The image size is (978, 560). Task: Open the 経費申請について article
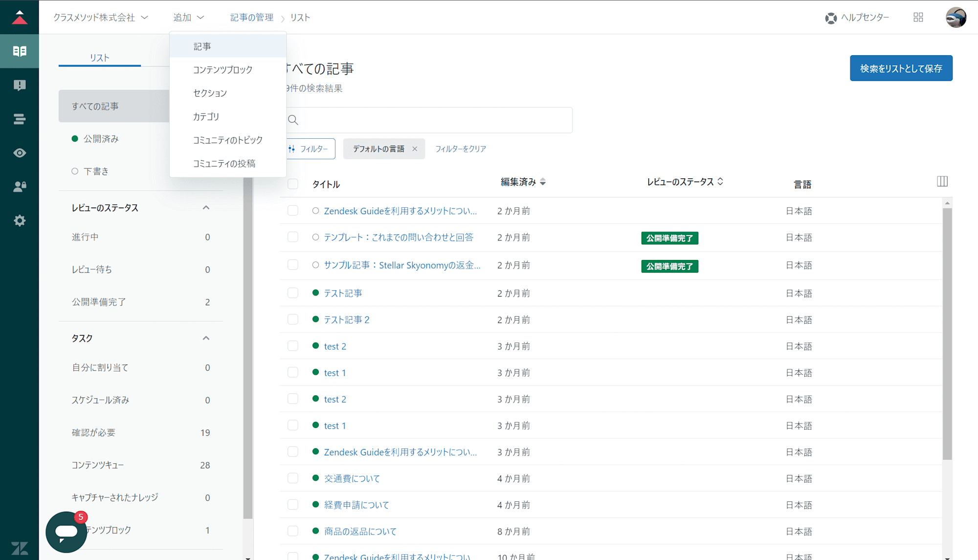click(x=356, y=505)
